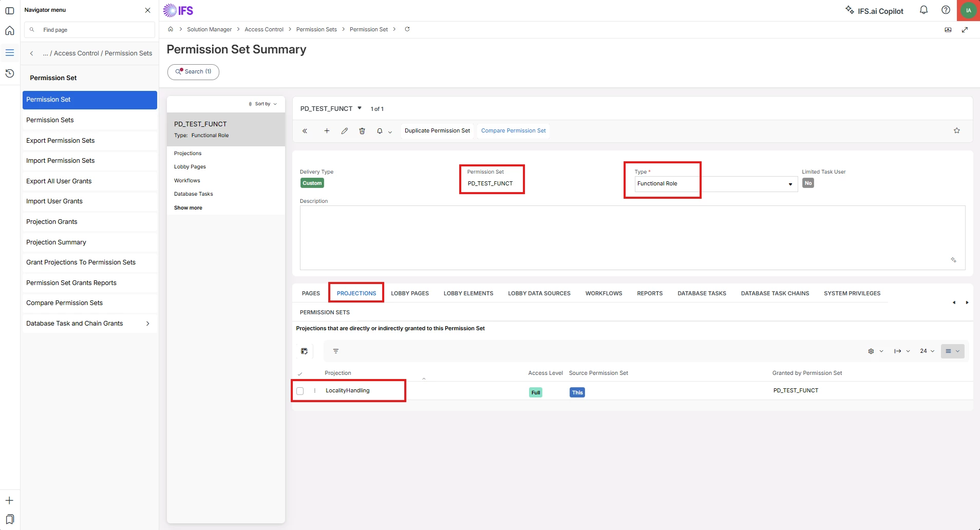Click Compare Permission Set button
The width and height of the screenshot is (980, 530).
click(513, 131)
